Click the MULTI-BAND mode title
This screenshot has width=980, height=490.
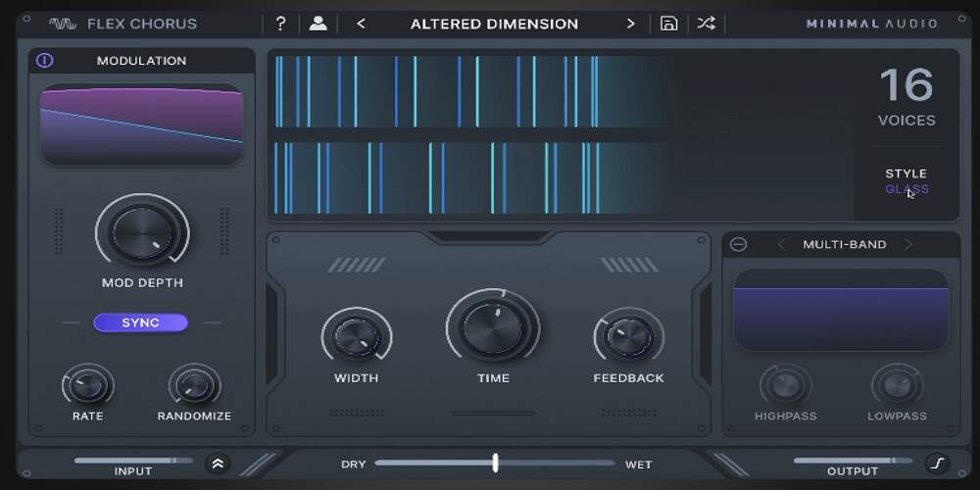point(845,244)
